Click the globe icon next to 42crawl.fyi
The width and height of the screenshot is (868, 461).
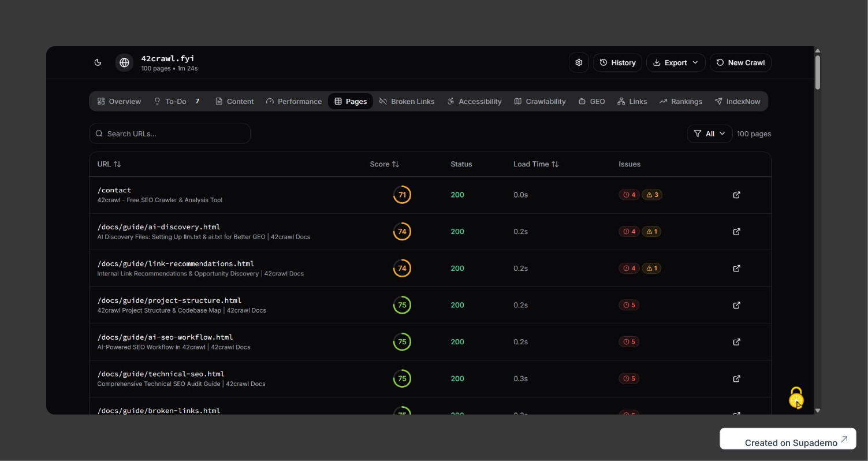point(124,62)
